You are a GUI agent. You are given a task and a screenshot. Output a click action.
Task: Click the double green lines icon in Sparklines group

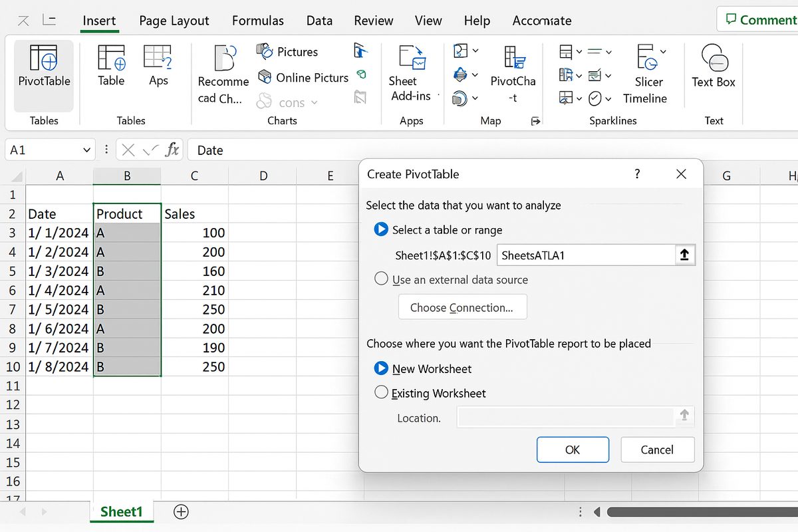pyautogui.click(x=595, y=52)
